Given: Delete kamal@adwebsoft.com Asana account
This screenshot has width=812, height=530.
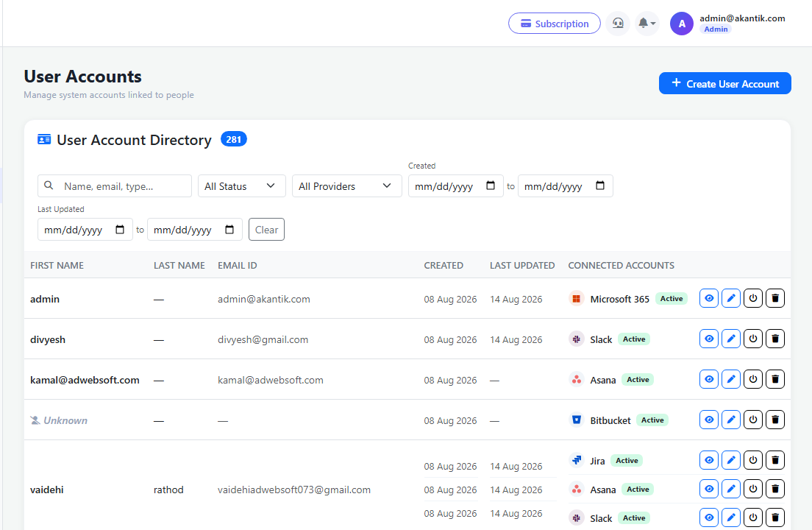Looking at the screenshot, I should pos(775,379).
